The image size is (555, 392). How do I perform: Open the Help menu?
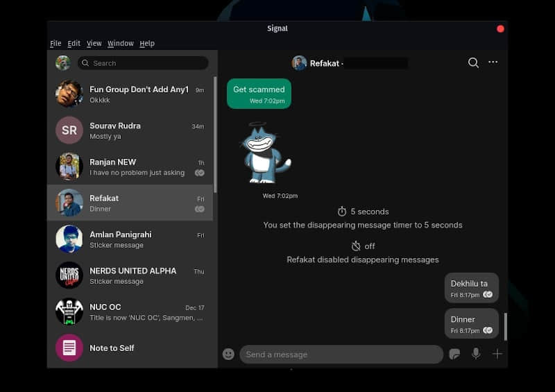click(147, 44)
